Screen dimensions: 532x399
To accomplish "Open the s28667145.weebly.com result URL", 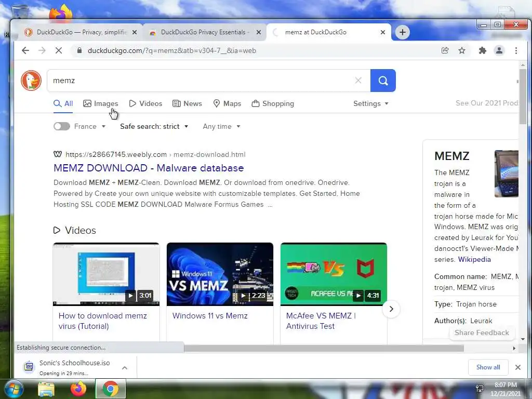I will (155, 154).
